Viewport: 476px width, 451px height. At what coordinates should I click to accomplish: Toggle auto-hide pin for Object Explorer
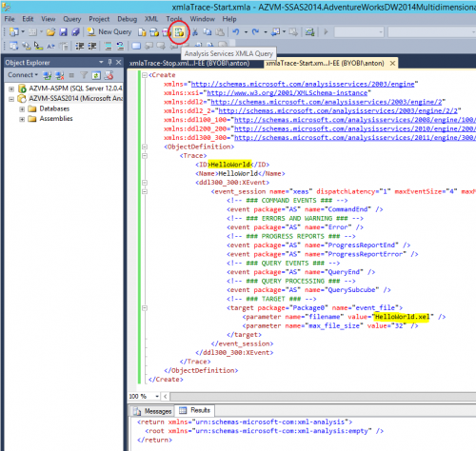click(x=109, y=62)
